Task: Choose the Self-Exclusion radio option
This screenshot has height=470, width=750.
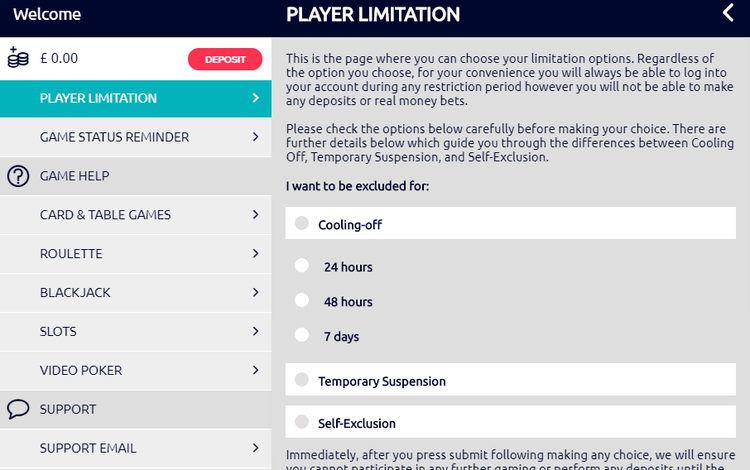Action: pos(302,422)
